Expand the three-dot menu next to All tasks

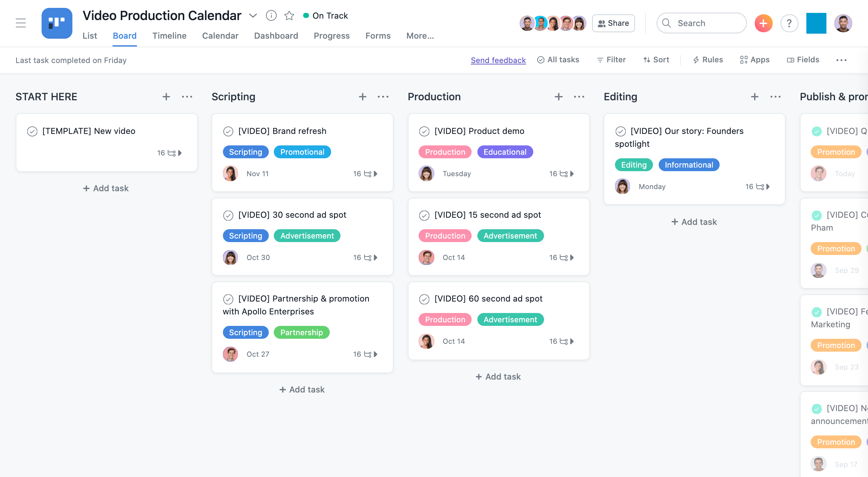pyautogui.click(x=841, y=60)
